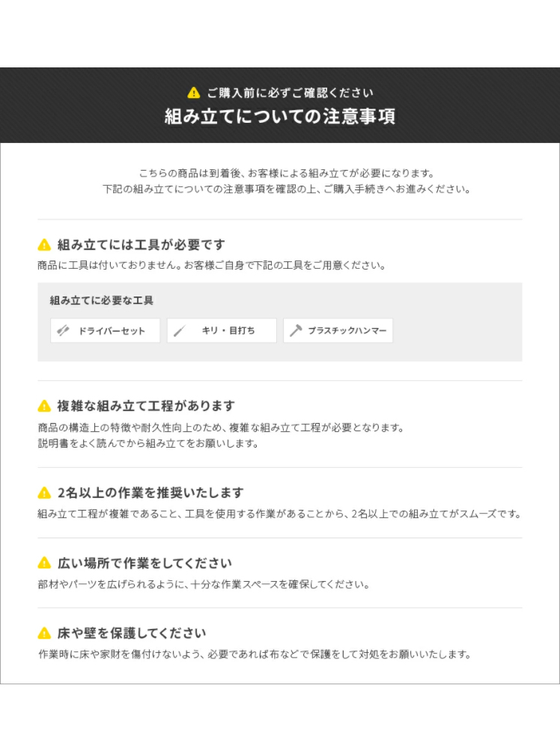Click the screwdriver icon in the tools list
The image size is (560, 736).
64,331
